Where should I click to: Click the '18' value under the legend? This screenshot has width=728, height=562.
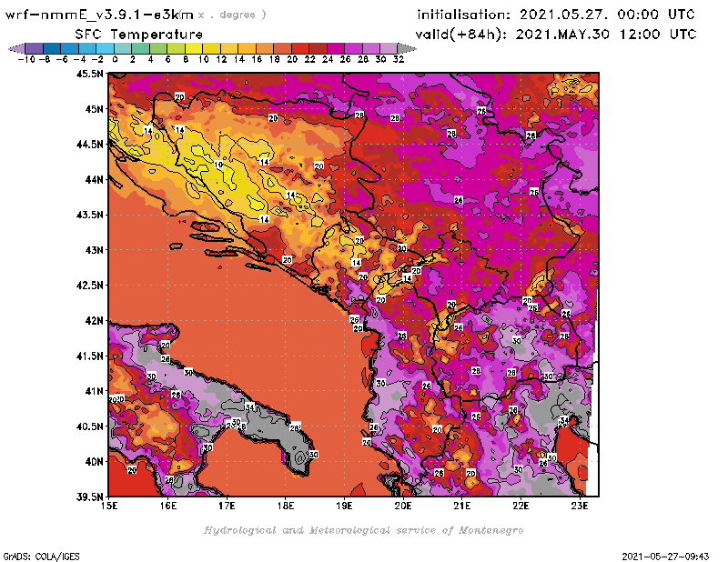275,60
